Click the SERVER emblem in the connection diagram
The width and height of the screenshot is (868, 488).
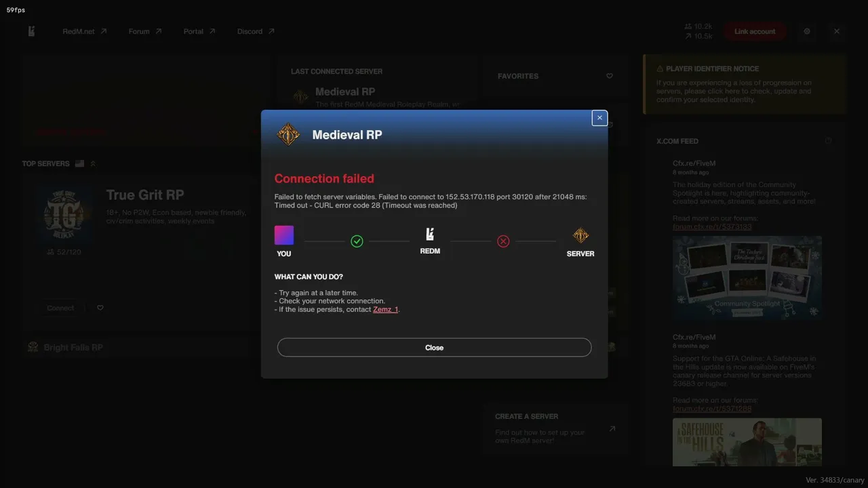580,235
